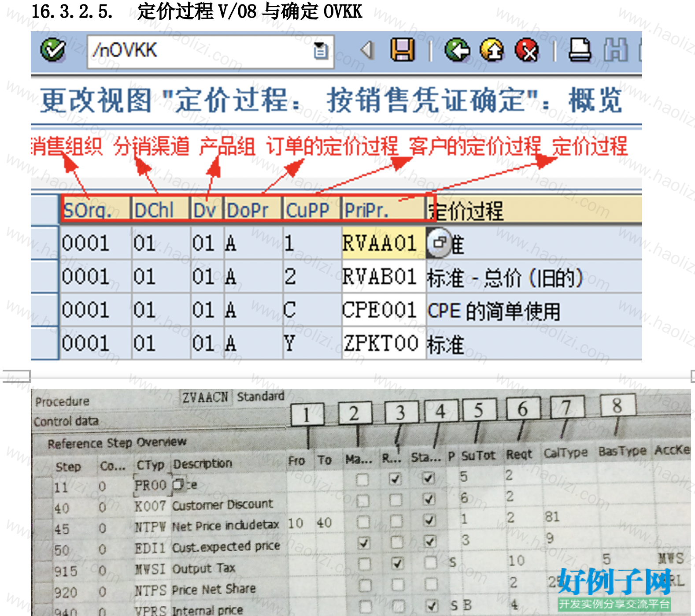Click the Find binoculars icon
The width and height of the screenshot is (695, 616).
[615, 50]
